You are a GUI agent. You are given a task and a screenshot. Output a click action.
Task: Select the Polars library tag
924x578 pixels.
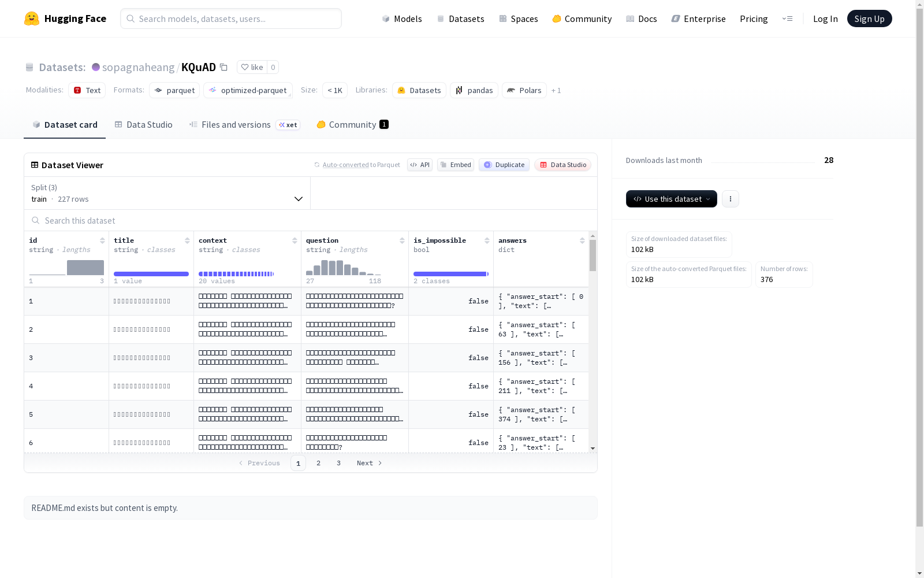tap(524, 90)
